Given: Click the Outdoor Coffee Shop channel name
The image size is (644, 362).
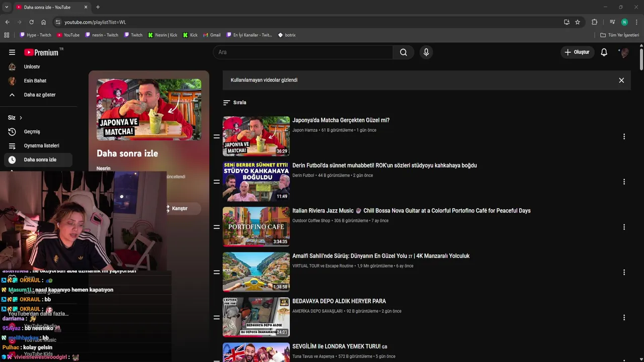Looking at the screenshot, I should click(x=311, y=221).
